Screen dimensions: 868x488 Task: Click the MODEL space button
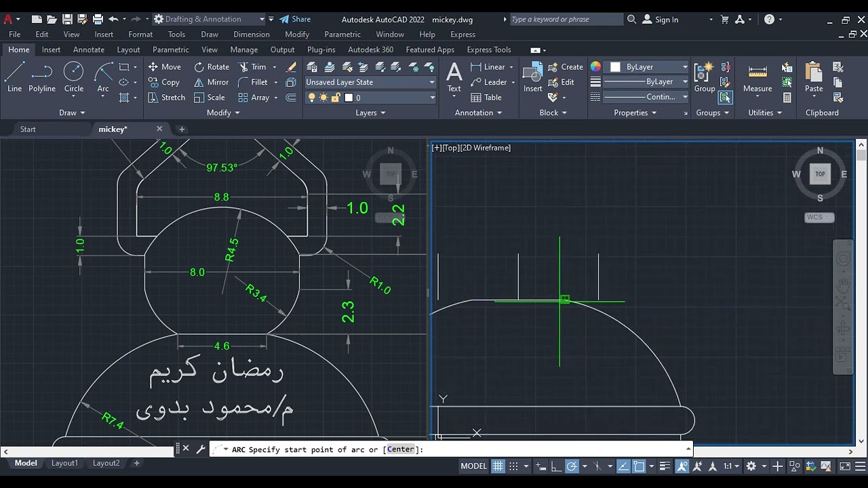(x=474, y=466)
